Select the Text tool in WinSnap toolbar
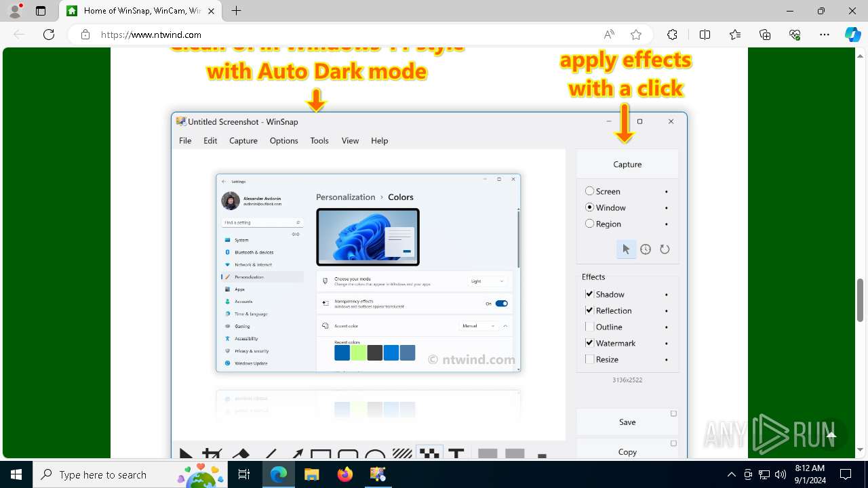868x488 pixels. (456, 453)
